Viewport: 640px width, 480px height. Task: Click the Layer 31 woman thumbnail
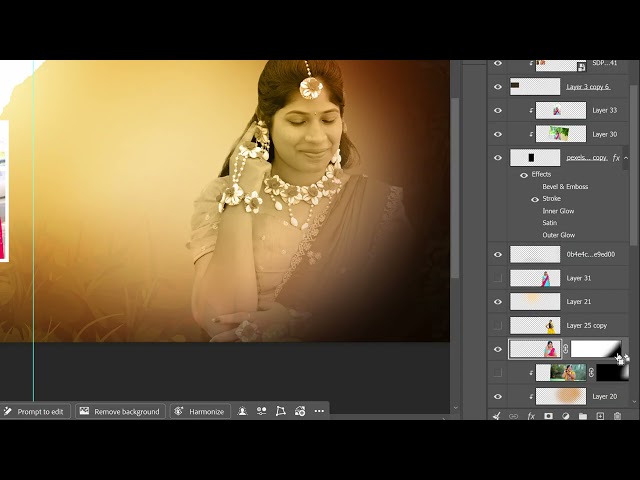pyautogui.click(x=535, y=278)
